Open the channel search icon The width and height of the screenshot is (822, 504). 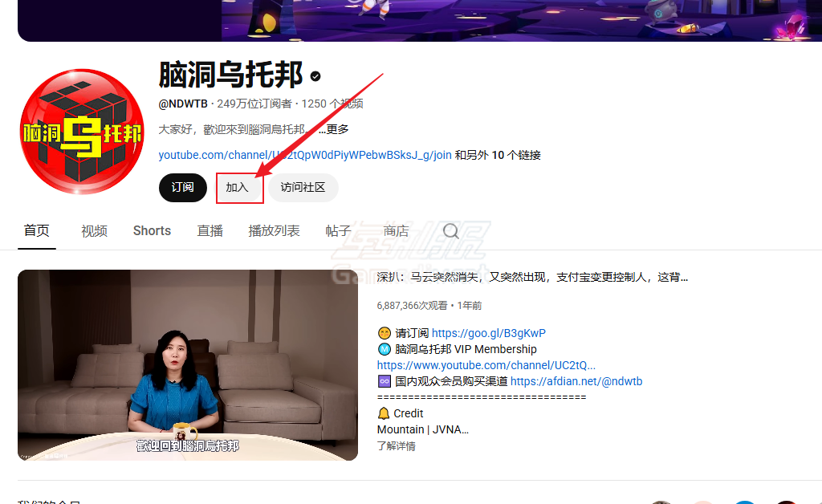click(450, 230)
